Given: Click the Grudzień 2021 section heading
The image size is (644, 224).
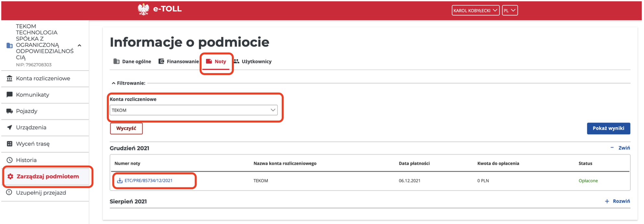Looking at the screenshot, I should (129, 148).
